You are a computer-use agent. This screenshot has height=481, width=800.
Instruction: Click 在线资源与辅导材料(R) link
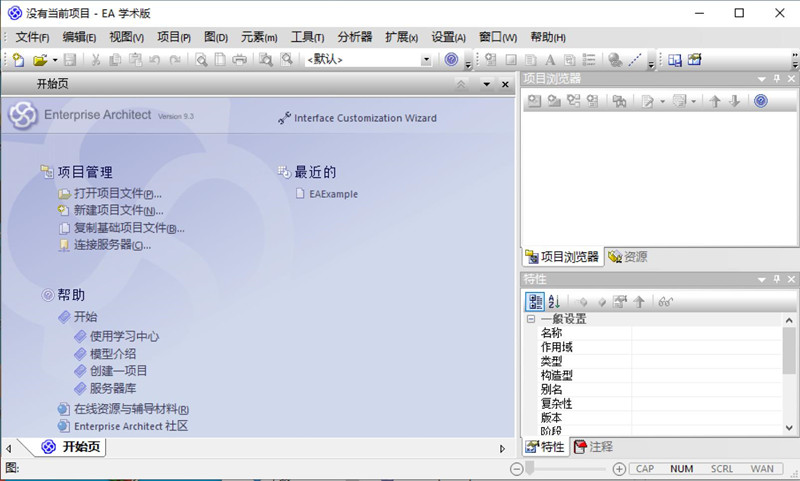131,409
